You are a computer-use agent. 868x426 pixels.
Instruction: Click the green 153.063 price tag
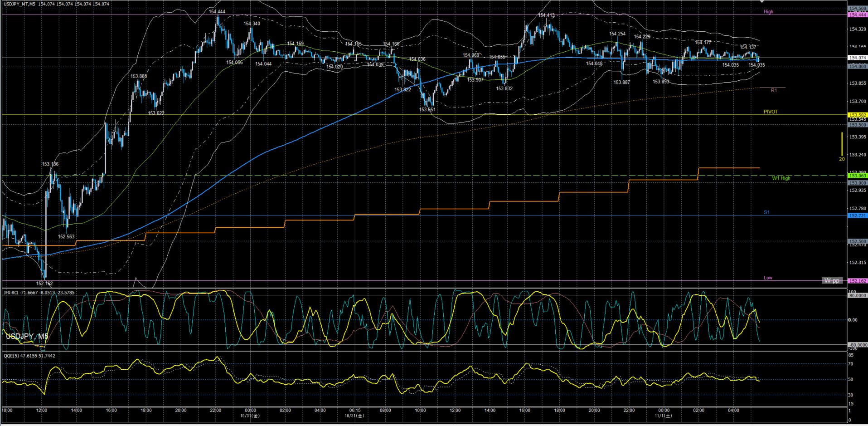857,176
